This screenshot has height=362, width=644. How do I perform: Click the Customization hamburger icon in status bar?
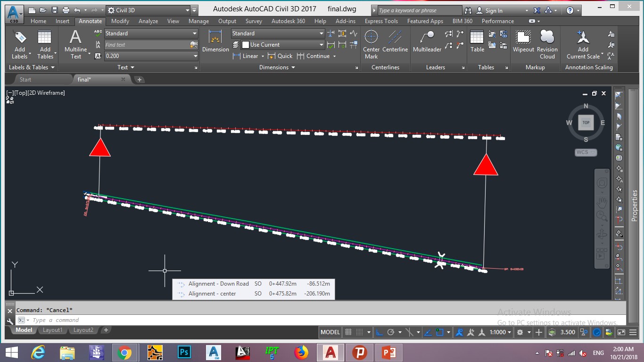pos(633,332)
